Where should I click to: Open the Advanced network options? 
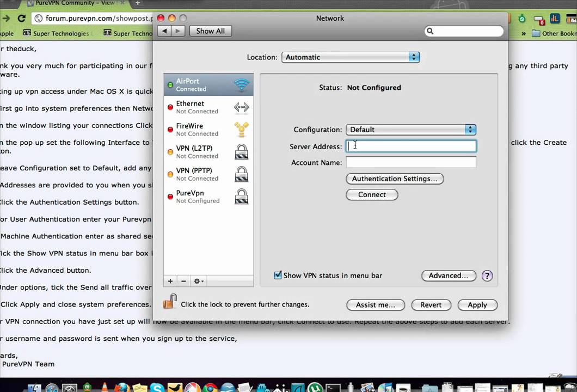tap(449, 275)
